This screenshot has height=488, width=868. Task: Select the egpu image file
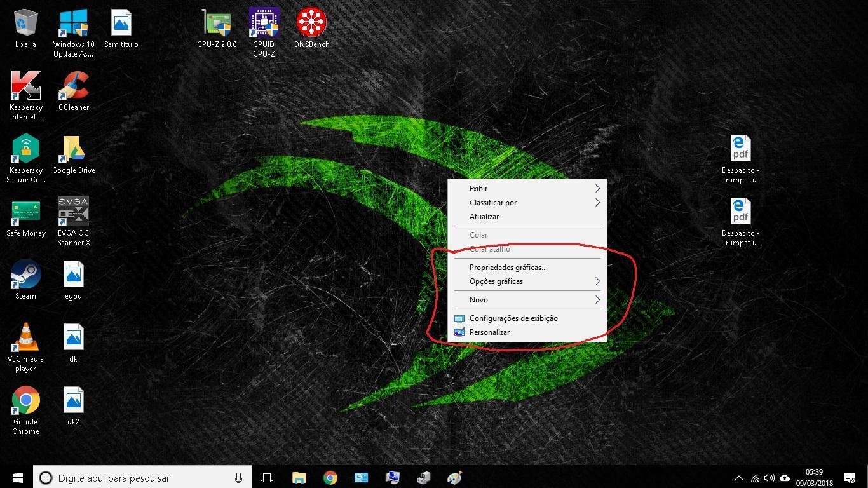pyautogui.click(x=74, y=280)
